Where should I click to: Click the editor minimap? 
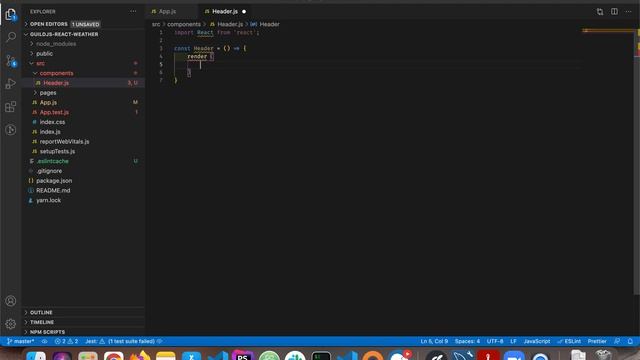608,31
